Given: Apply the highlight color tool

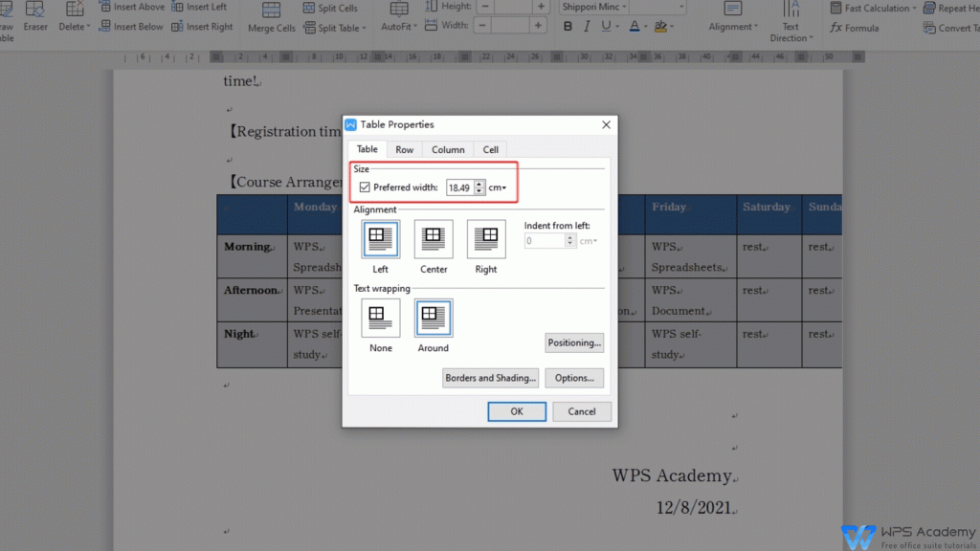Looking at the screenshot, I should (x=660, y=26).
